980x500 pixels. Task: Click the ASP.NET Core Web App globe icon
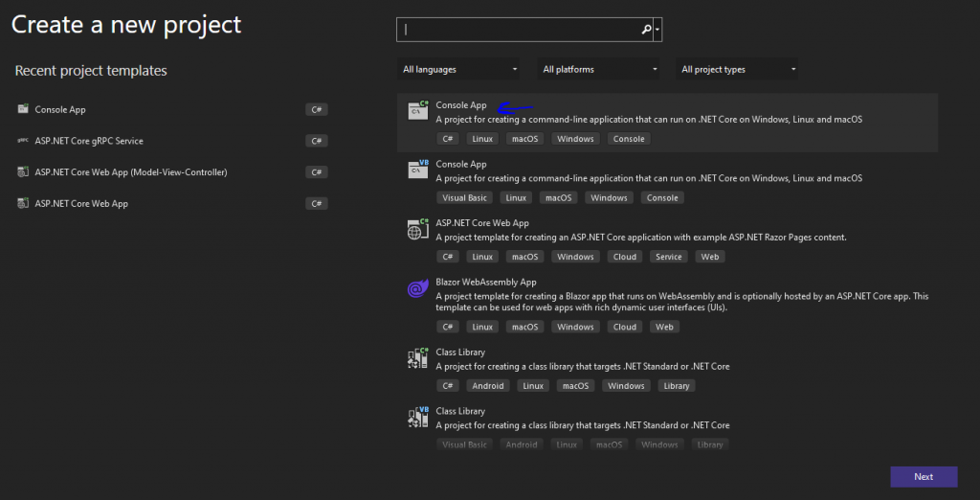coord(417,228)
